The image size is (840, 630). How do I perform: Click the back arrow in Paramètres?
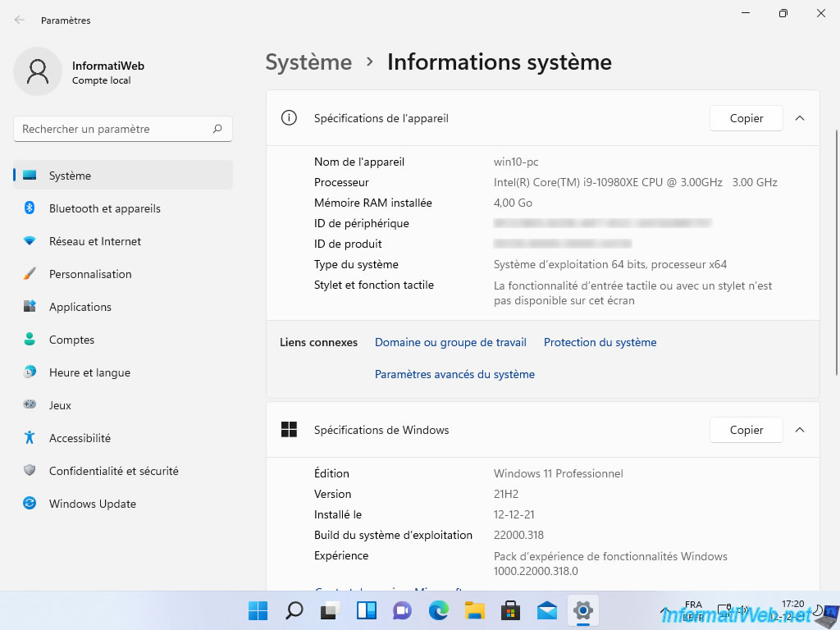(20, 20)
